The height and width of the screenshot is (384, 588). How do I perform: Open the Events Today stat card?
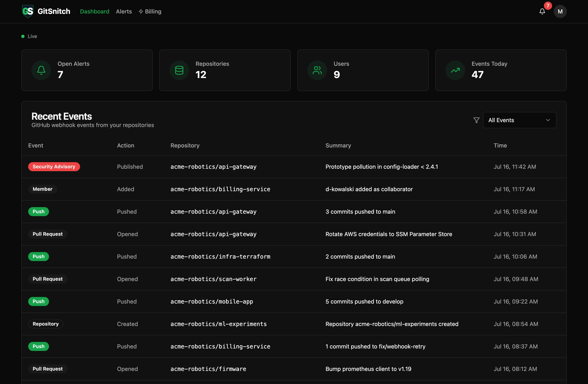[501, 70]
